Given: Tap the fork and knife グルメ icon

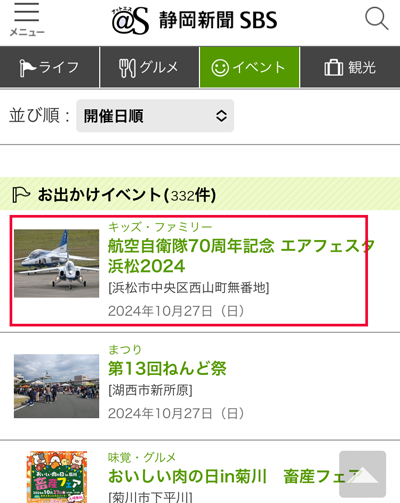Looking at the screenshot, I should (127, 68).
